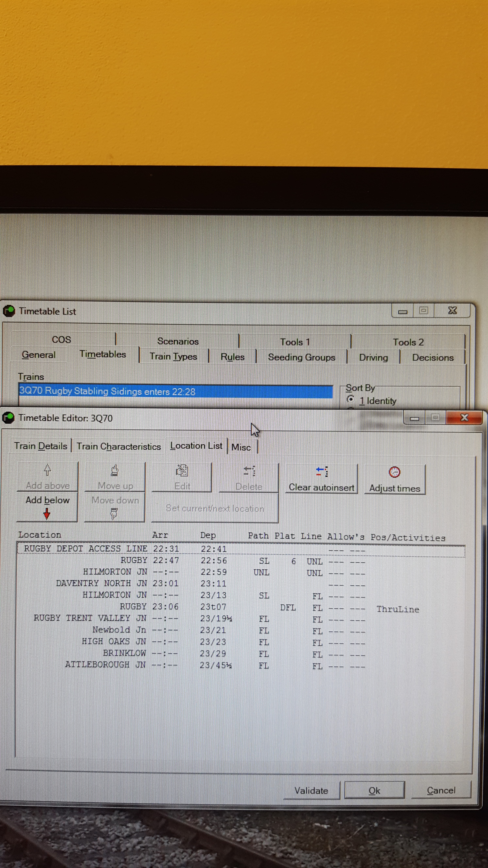
Task: Open the Driving tab
Action: click(374, 358)
